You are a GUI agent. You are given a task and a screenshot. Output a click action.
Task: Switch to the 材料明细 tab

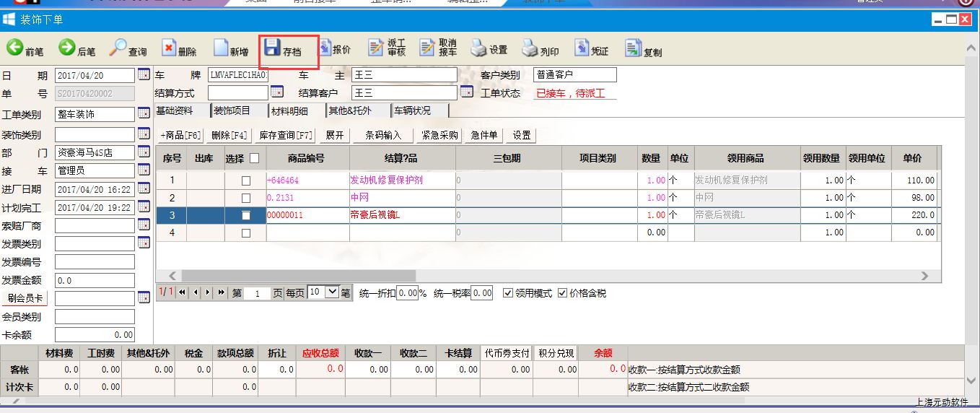point(289,111)
